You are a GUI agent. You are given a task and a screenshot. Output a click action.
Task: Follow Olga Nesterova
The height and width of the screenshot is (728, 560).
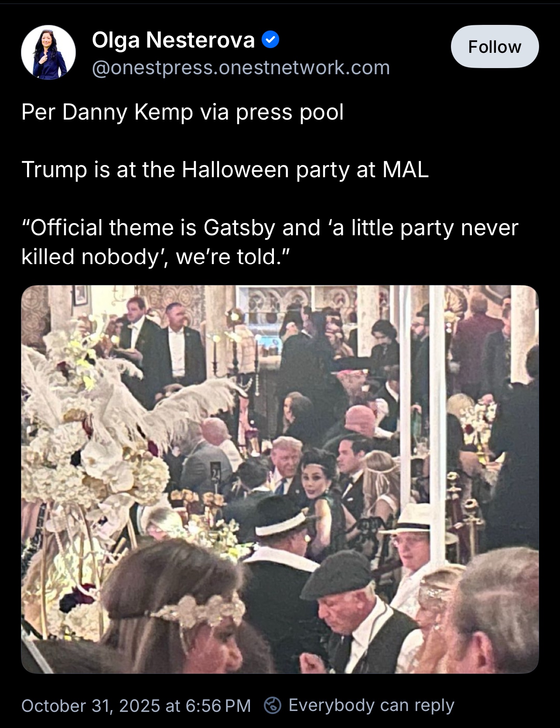pyautogui.click(x=495, y=46)
